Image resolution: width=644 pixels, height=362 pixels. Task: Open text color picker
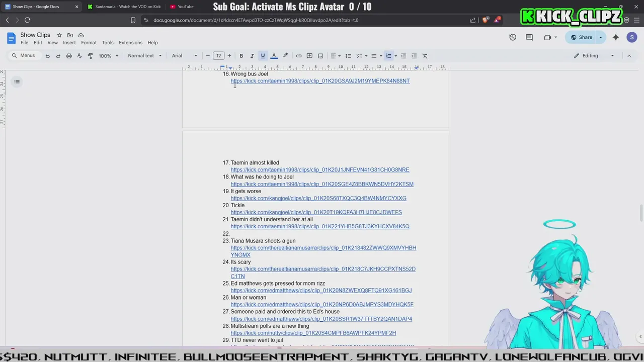point(274,56)
